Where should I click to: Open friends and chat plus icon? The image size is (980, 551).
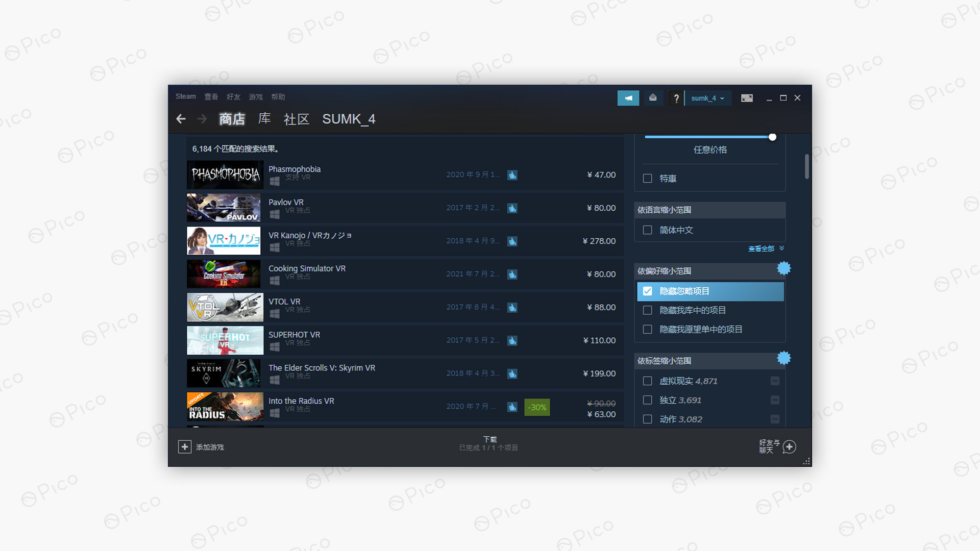click(789, 447)
